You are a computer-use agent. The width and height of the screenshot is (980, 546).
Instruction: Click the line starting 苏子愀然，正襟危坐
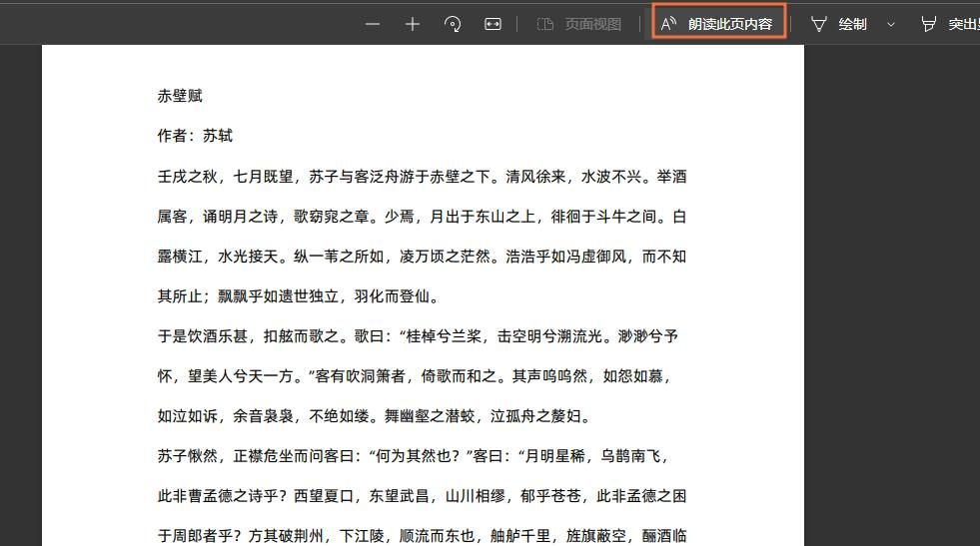point(414,457)
